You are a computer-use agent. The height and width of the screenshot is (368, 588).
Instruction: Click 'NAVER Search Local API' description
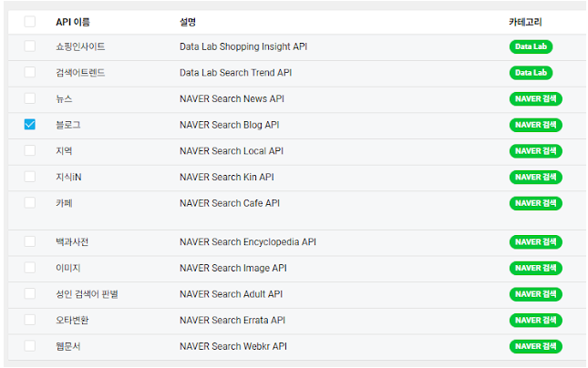click(232, 151)
